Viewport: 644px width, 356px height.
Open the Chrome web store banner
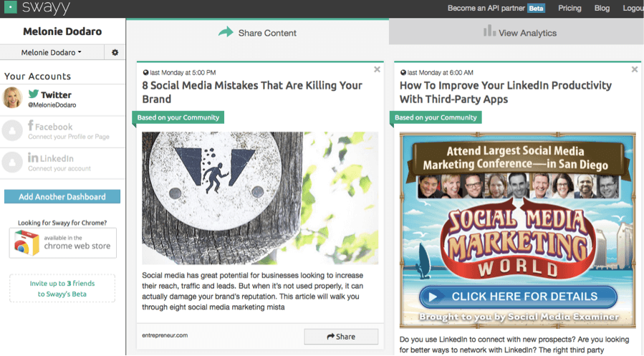(x=63, y=243)
